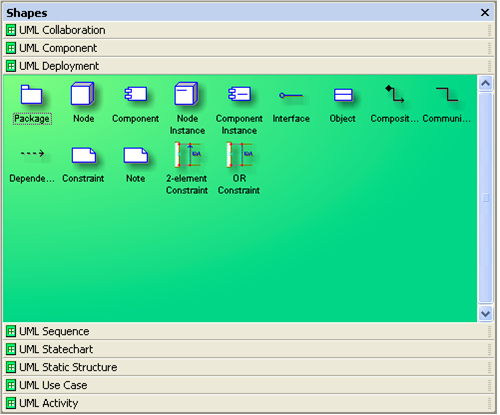Click the UML Activity stencil icon
Viewport: 500px width, 415px height.
tap(11, 404)
